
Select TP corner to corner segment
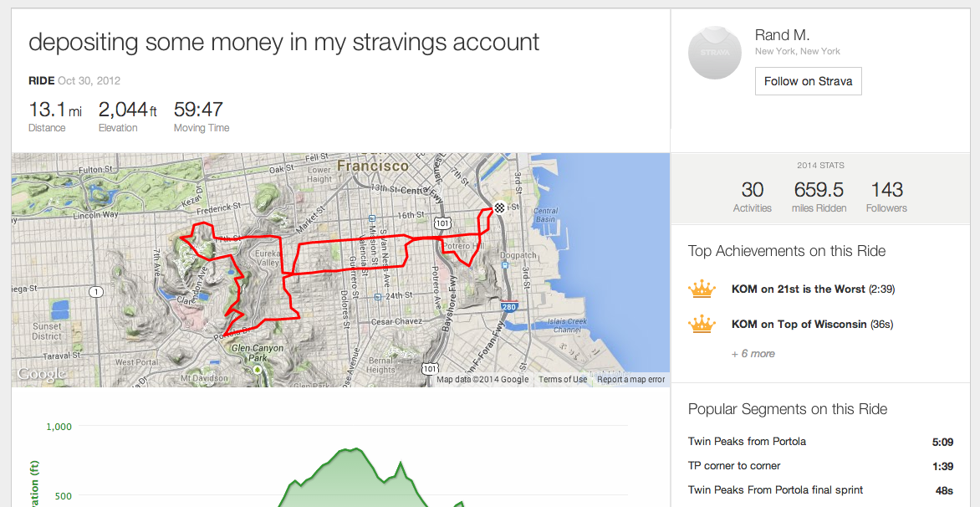734,466
